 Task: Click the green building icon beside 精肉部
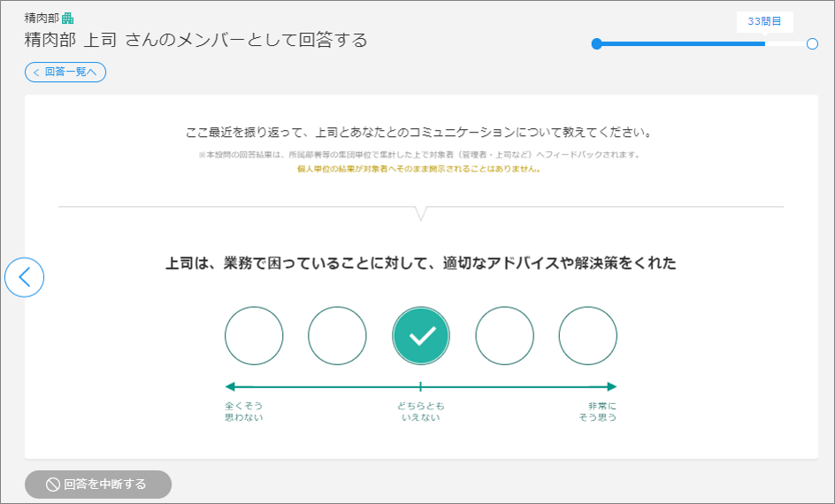pos(67,18)
